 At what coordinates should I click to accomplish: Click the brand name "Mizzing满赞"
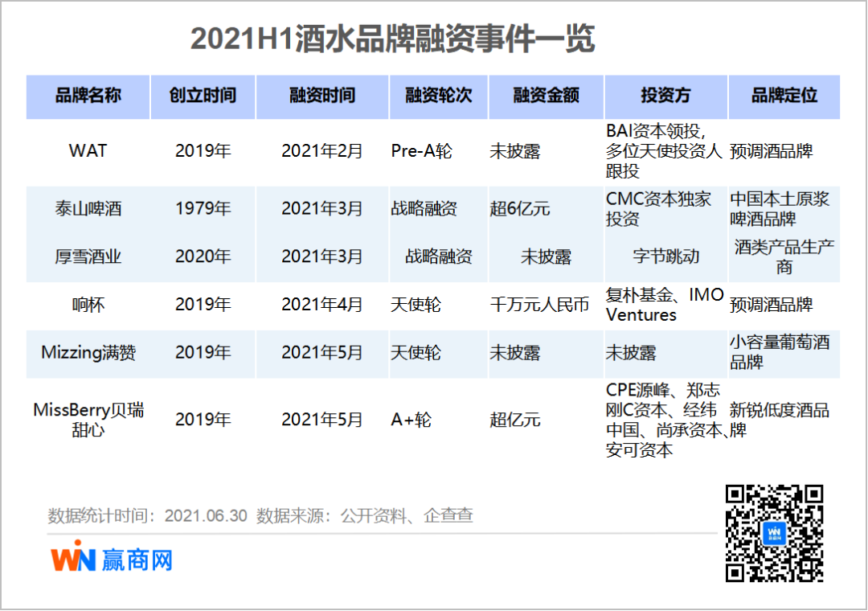point(88,352)
